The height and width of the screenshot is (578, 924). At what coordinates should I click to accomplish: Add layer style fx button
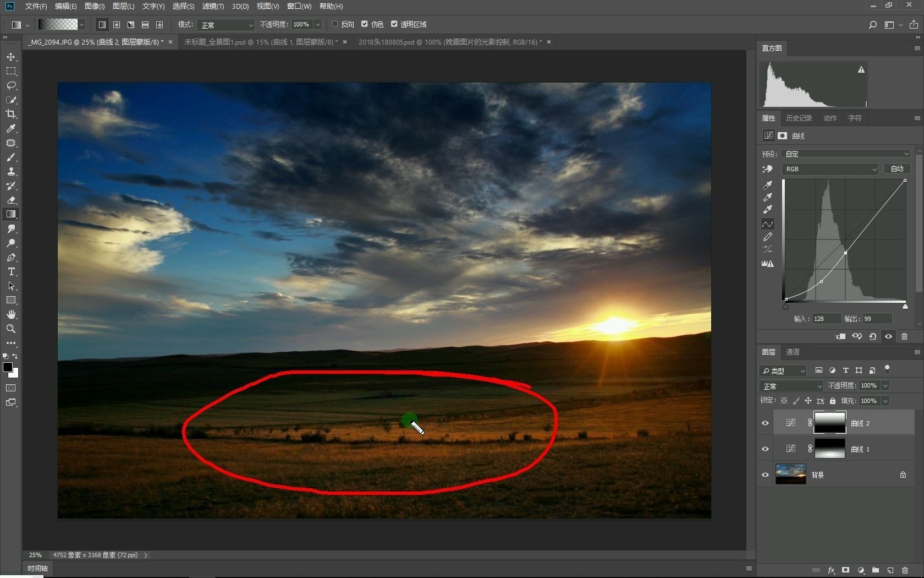pos(831,570)
